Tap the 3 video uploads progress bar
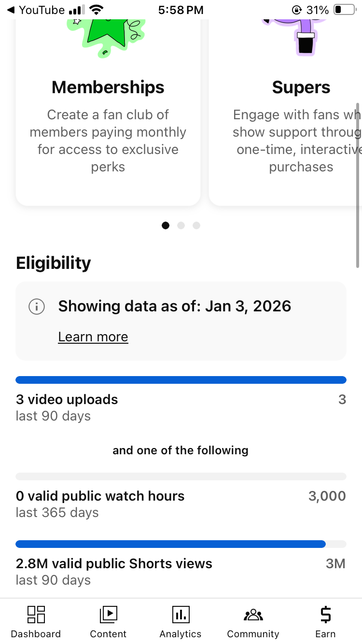 (181, 380)
